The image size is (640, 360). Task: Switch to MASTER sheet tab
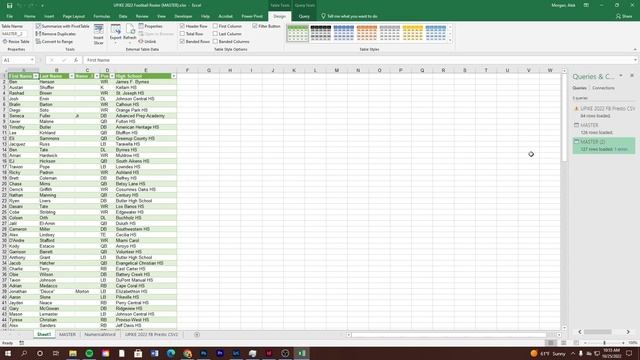tap(67, 335)
